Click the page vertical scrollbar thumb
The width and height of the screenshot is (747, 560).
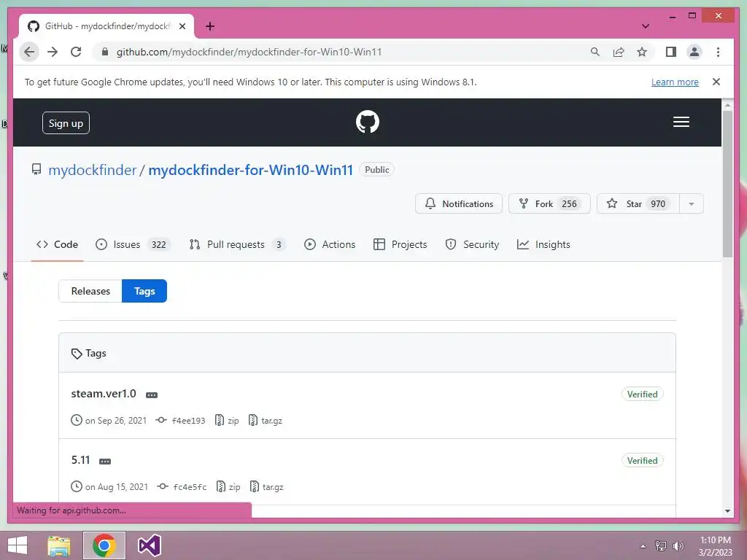pos(727,183)
